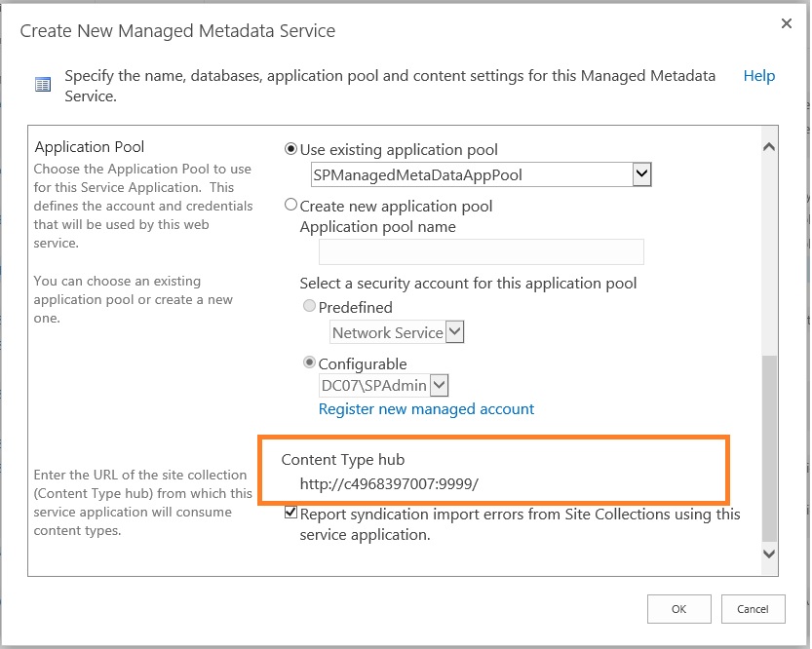Click the Cancel button
Screen dimensions: 812x649
click(x=753, y=608)
